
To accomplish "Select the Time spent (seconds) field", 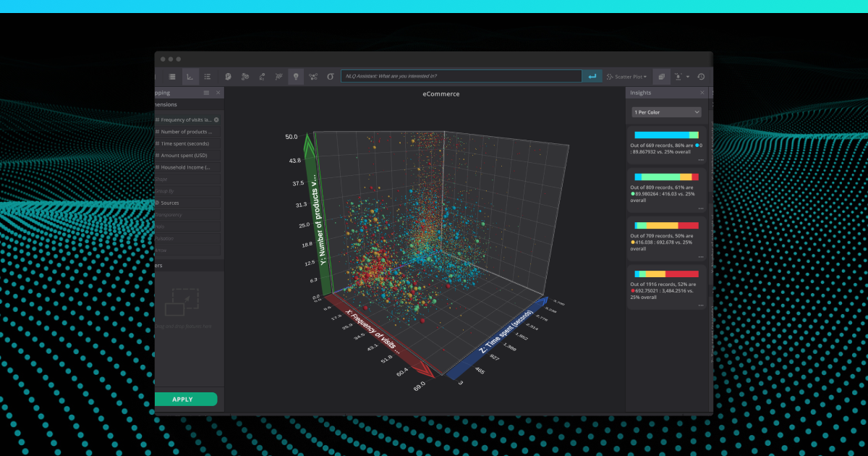I will pyautogui.click(x=187, y=143).
